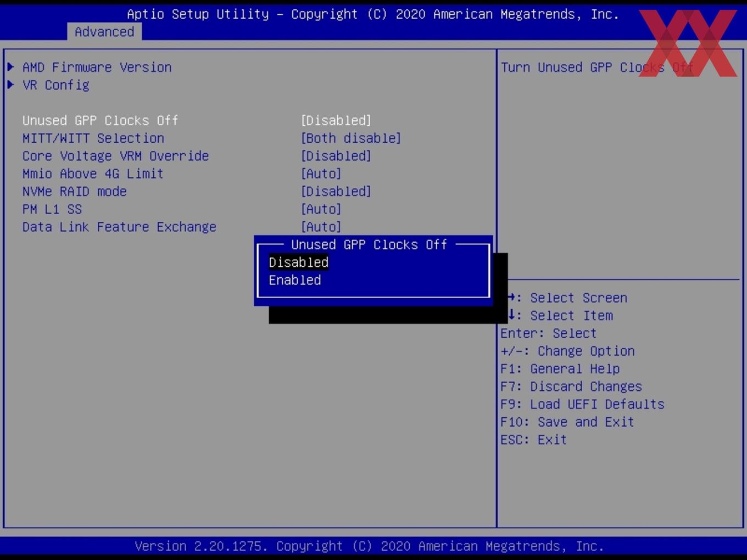Click the +/-: Change Option hint
Screen dimensions: 747x560
pos(567,351)
